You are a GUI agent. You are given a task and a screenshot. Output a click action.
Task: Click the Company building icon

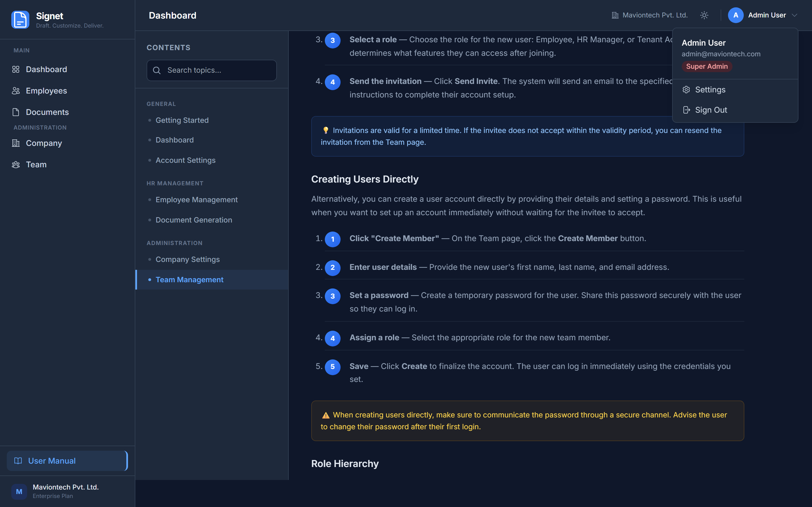pyautogui.click(x=16, y=143)
